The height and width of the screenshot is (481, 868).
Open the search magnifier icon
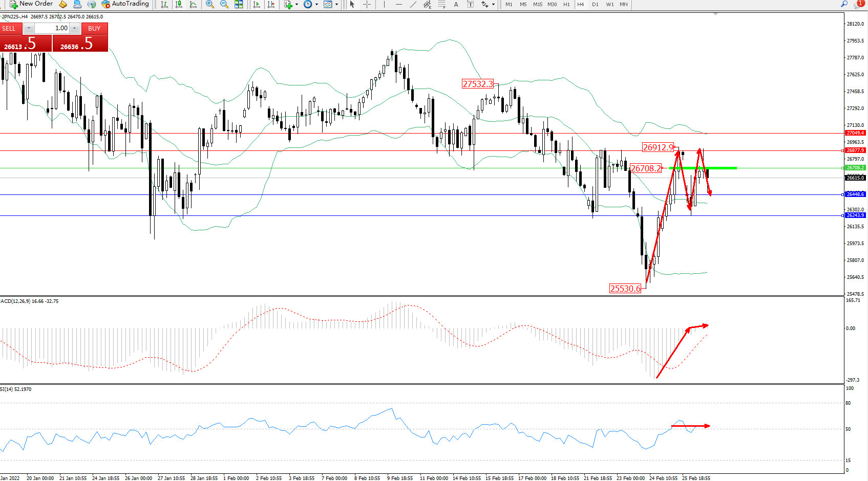(844, 4)
